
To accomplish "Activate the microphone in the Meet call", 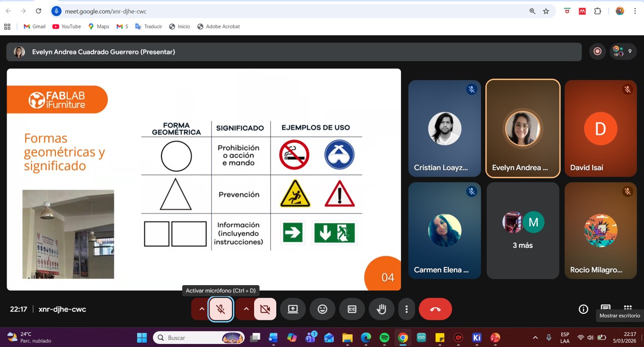I will 220,309.
